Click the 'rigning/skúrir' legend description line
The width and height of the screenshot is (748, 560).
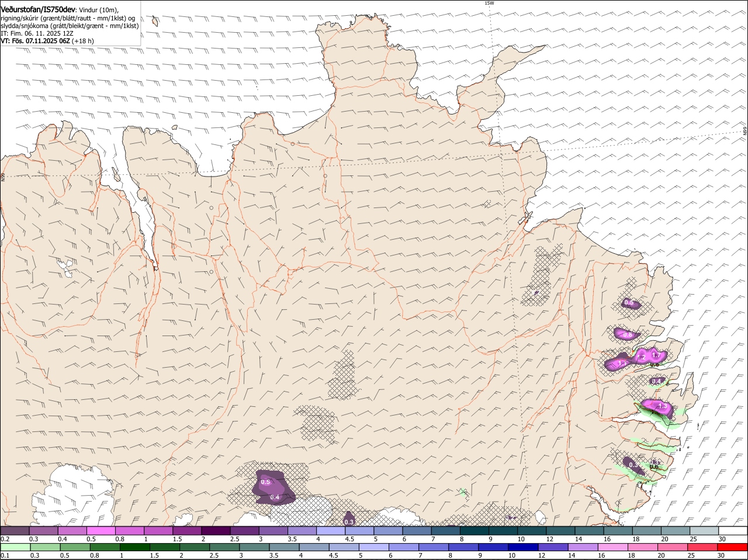coord(68,18)
